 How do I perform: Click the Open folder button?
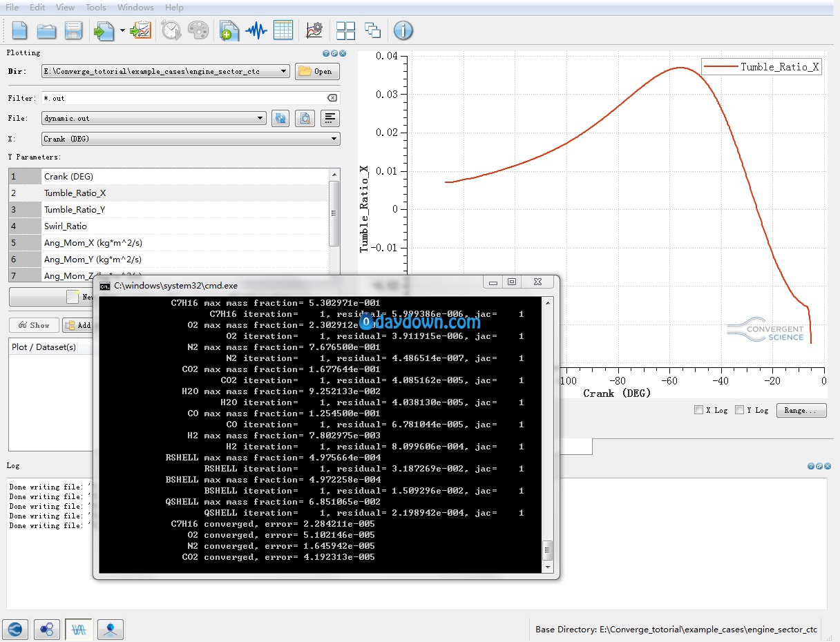[317, 71]
